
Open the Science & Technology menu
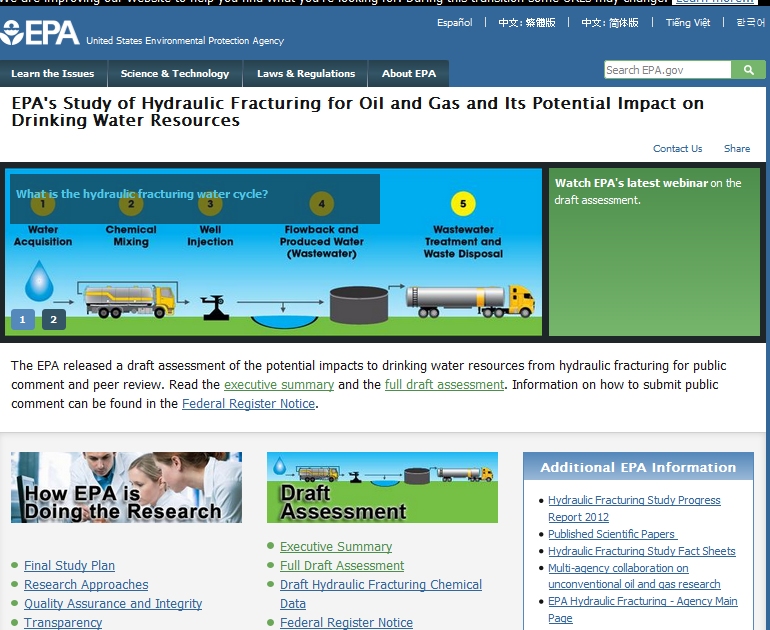[x=175, y=74]
